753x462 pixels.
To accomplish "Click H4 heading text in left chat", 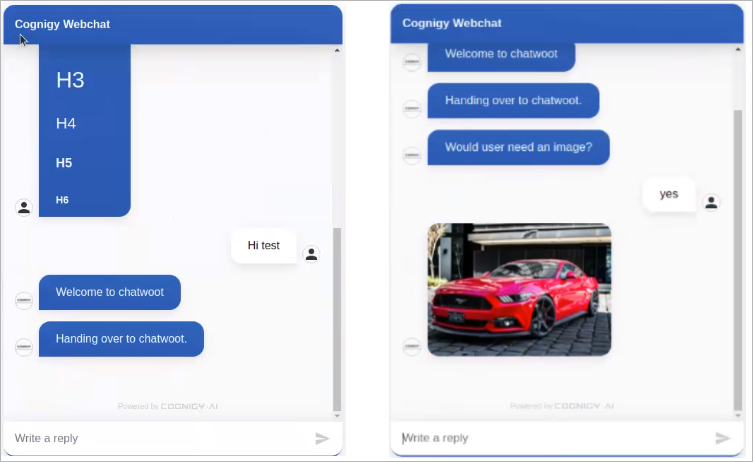I will (66, 123).
